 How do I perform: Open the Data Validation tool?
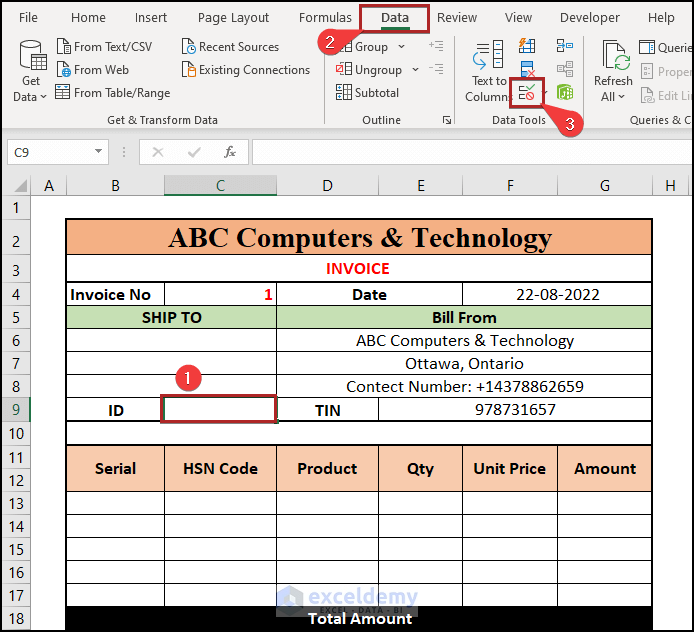[x=527, y=92]
